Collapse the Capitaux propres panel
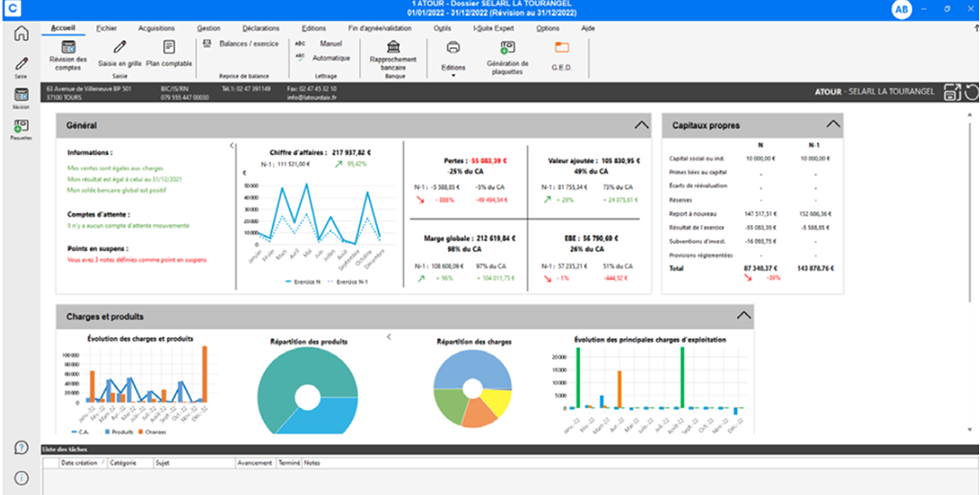The height and width of the screenshot is (495, 980). point(831,125)
